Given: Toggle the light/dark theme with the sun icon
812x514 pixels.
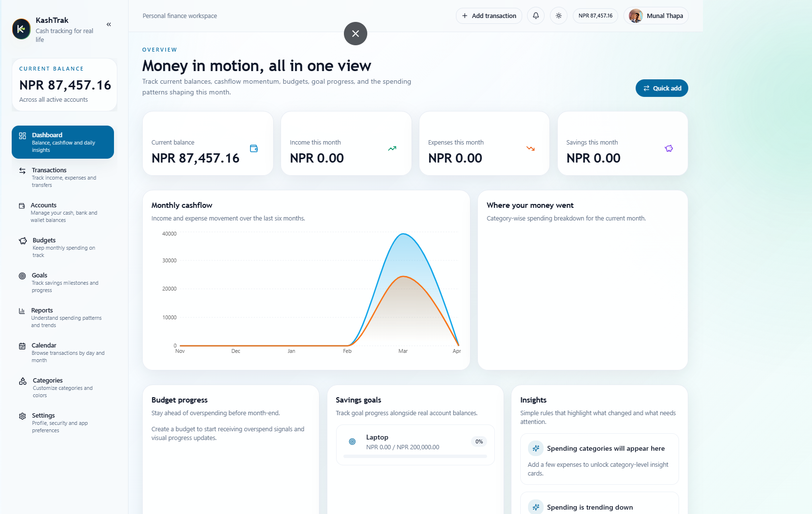Looking at the screenshot, I should pos(558,16).
